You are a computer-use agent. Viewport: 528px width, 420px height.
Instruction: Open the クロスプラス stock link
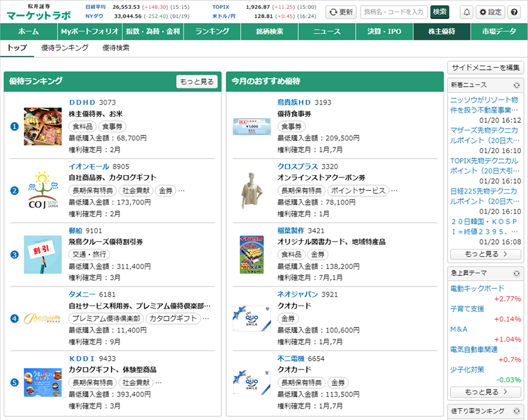pos(298,166)
